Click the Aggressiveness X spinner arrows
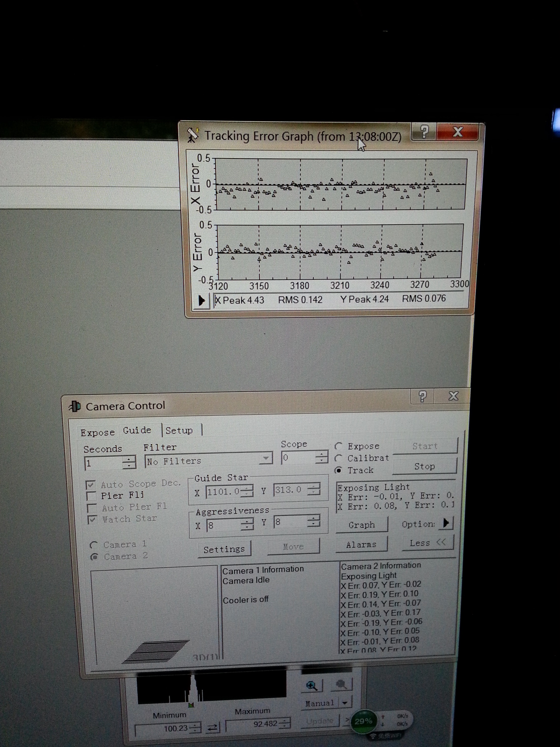This screenshot has width=560, height=747. pos(247,525)
